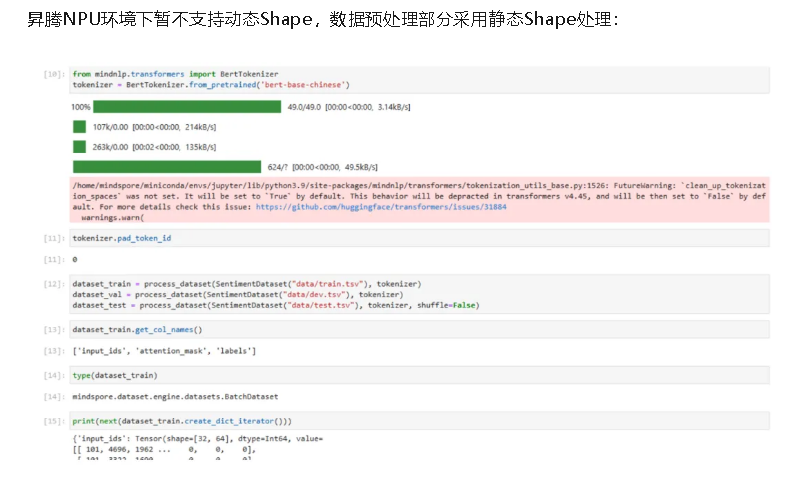Click the column names list output
This screenshot has height=479, width=792.
point(164,351)
